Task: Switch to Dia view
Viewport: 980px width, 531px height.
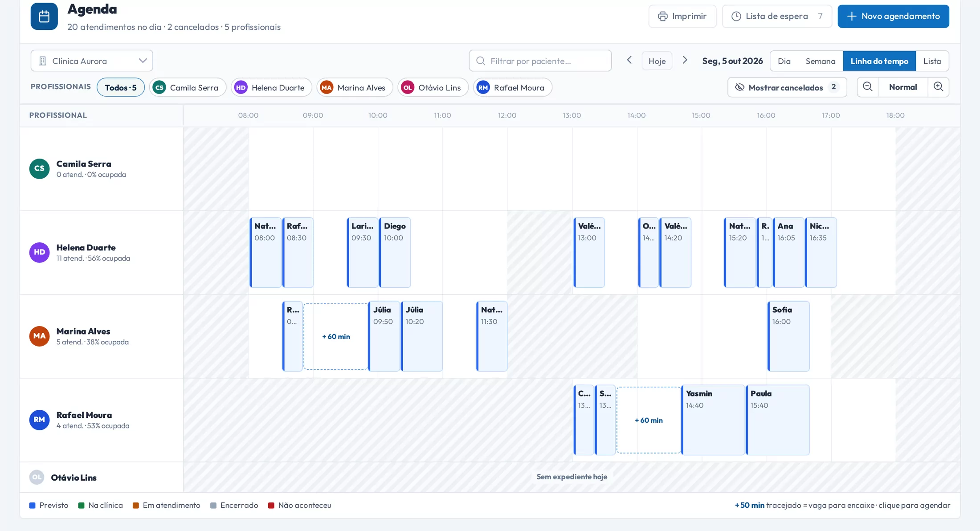Action: pos(784,61)
